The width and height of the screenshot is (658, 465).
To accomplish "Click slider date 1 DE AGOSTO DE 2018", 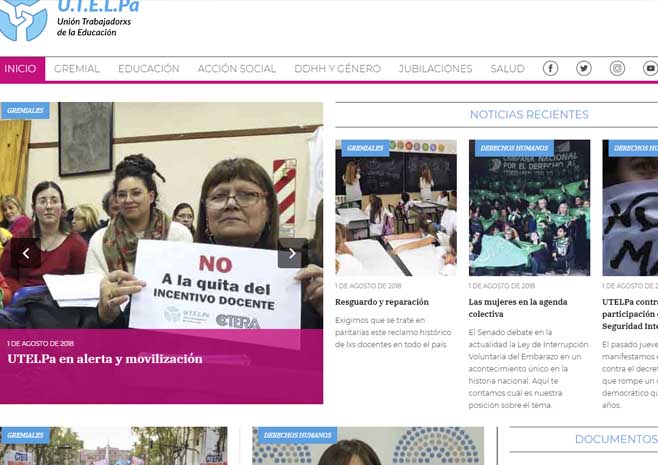I will [40, 343].
